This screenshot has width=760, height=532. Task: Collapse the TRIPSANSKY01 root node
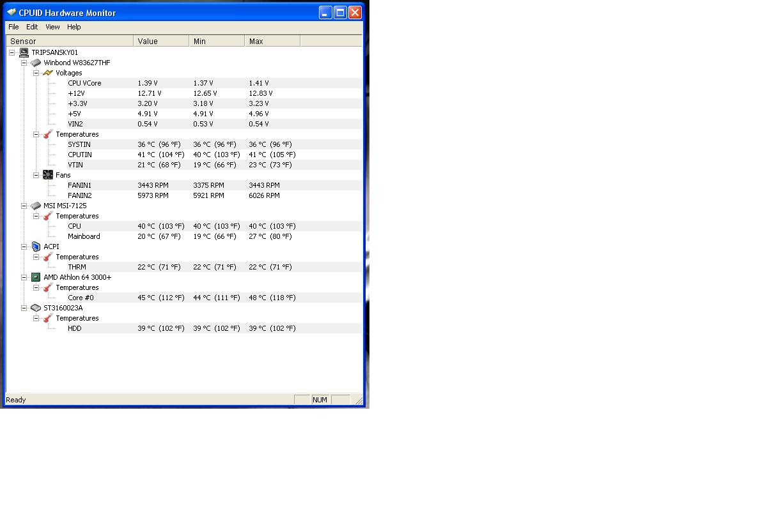tap(12, 52)
